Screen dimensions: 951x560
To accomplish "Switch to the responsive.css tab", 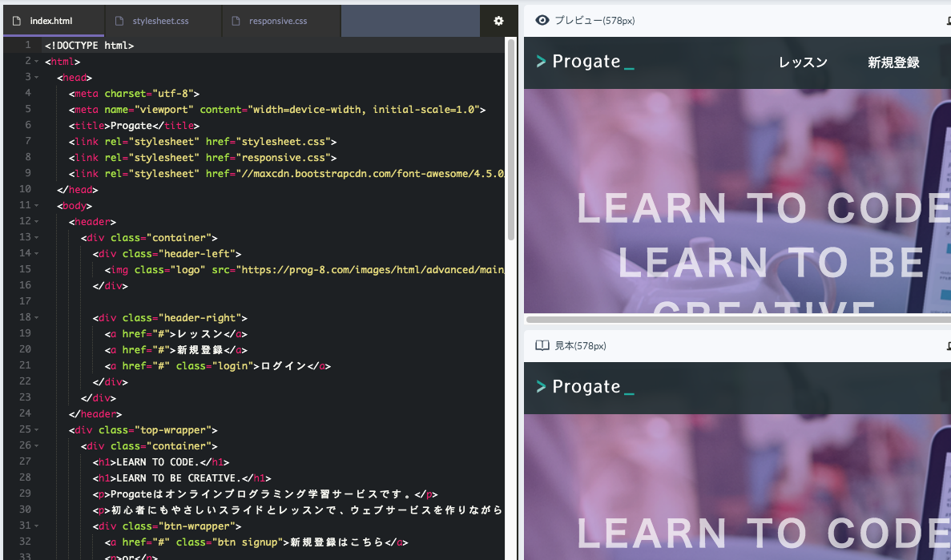I will click(x=277, y=21).
